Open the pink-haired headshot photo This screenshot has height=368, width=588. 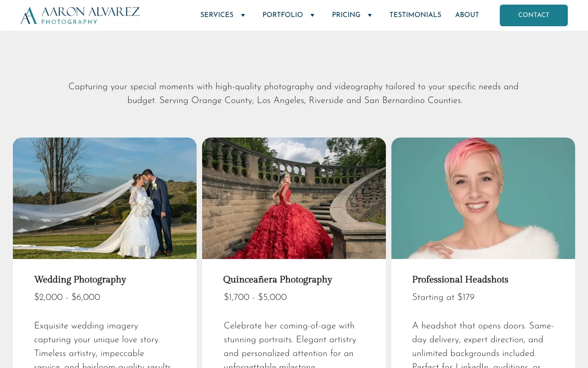coord(483,198)
